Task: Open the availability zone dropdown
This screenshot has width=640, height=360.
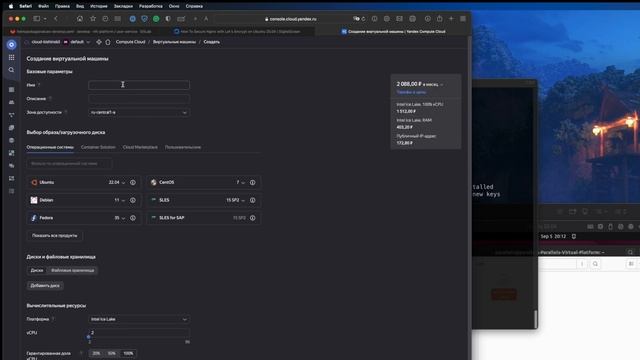Action: (139, 112)
